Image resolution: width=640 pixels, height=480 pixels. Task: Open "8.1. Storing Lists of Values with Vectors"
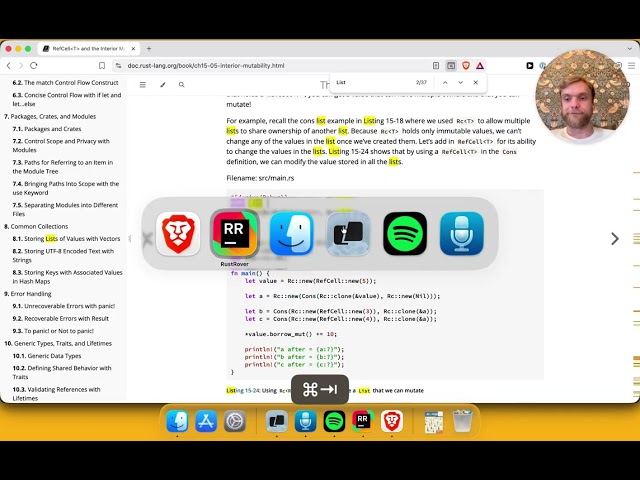click(66, 239)
